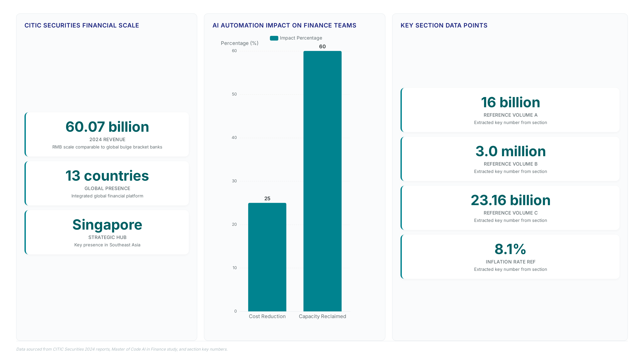Click the data source footnote text
The width and height of the screenshot is (644, 362).
tap(122, 349)
